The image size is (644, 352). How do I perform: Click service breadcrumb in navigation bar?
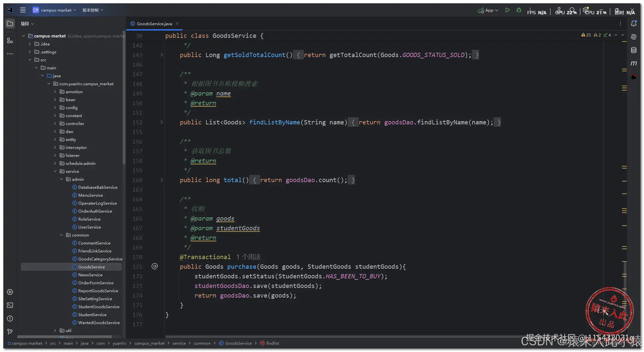pos(179,343)
